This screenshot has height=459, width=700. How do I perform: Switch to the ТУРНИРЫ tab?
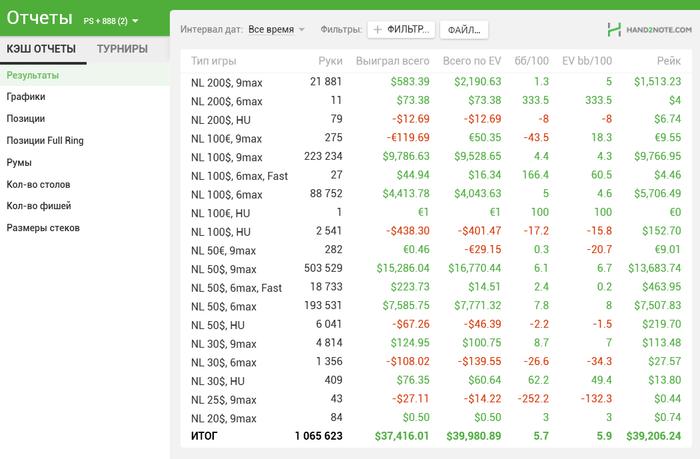tap(122, 49)
